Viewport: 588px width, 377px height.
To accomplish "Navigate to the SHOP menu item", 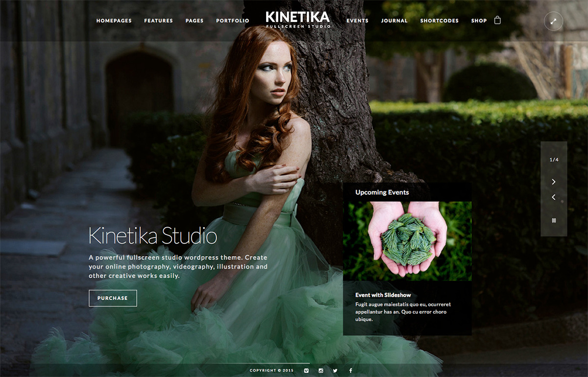I will 479,21.
